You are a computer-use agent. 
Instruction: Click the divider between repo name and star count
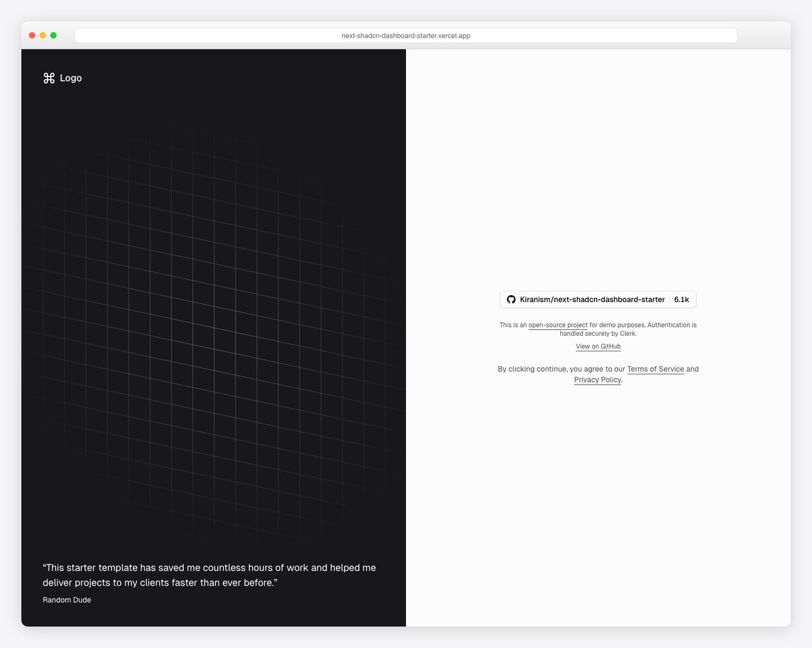(669, 299)
